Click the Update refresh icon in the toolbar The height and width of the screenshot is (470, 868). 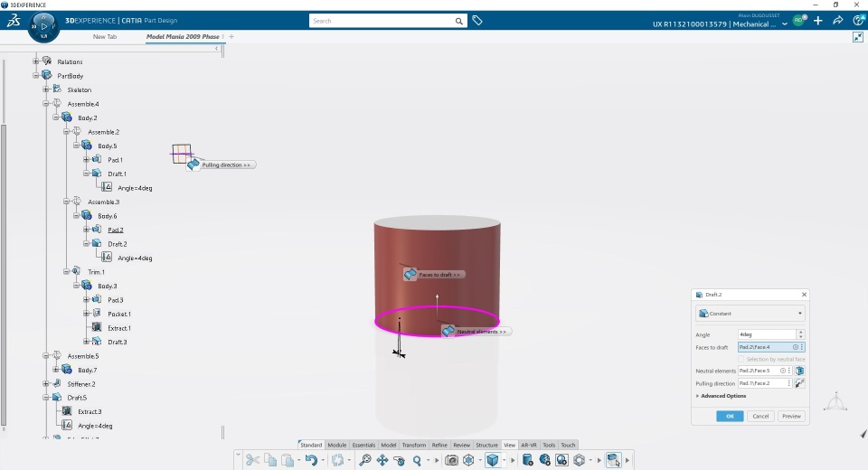[x=337, y=460]
